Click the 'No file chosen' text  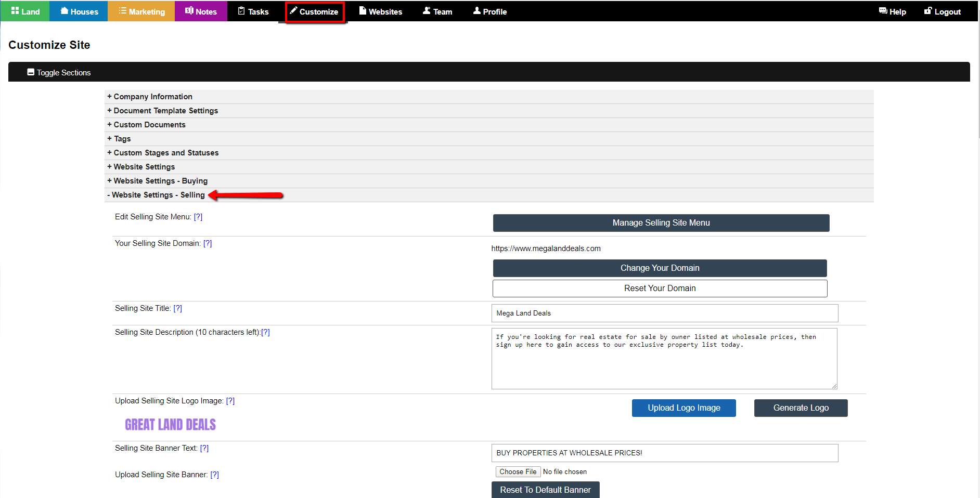[x=565, y=472]
